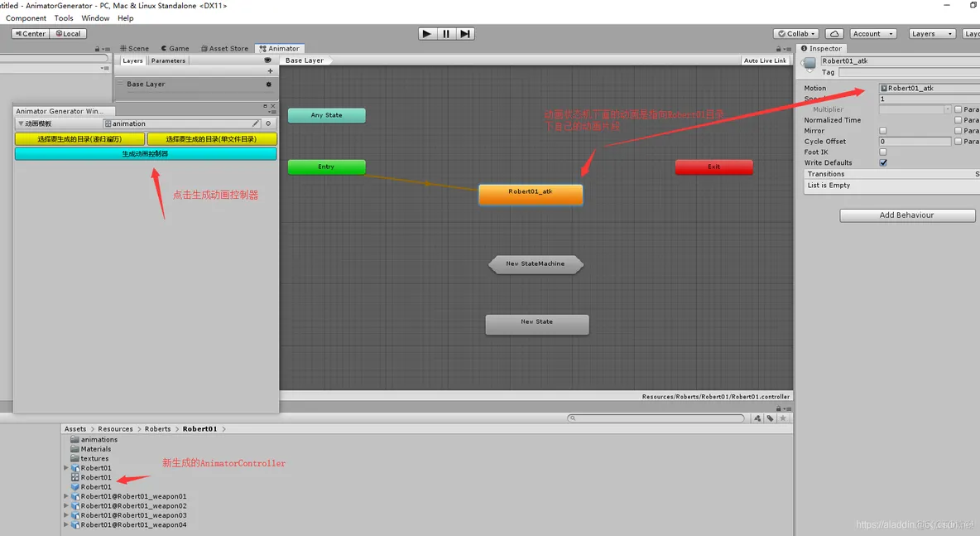
Task: Enable the Foot IK checkbox
Action: (883, 152)
